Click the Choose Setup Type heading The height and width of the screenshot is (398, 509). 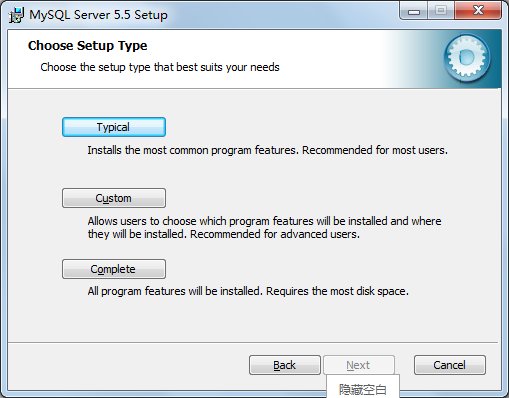click(x=87, y=46)
